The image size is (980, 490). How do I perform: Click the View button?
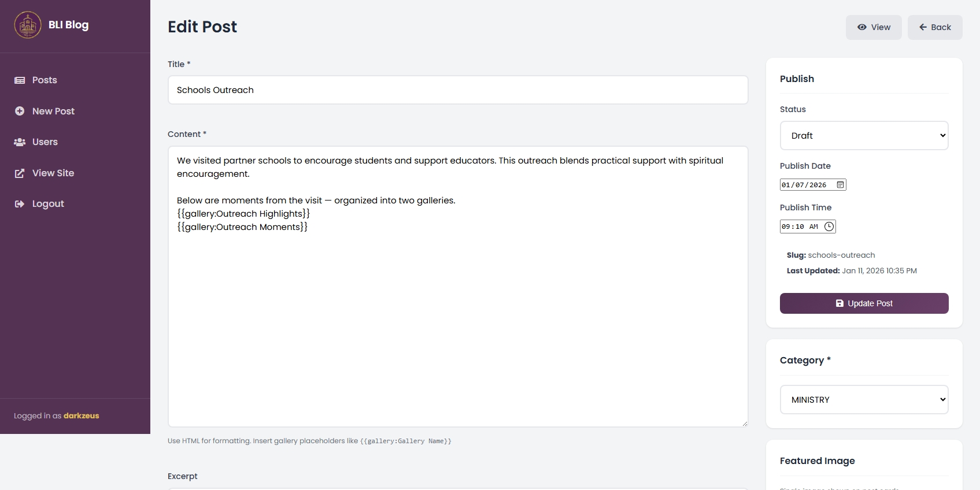click(874, 27)
